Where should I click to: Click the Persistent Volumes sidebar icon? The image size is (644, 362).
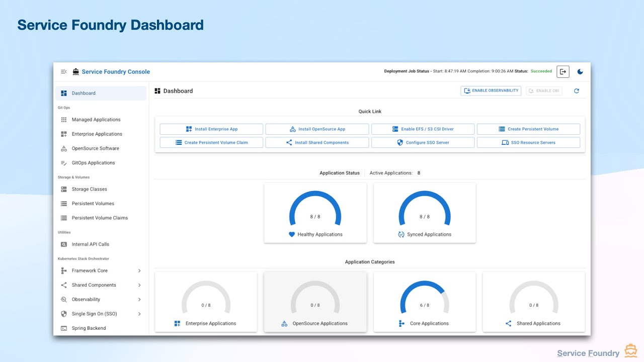pyautogui.click(x=64, y=204)
